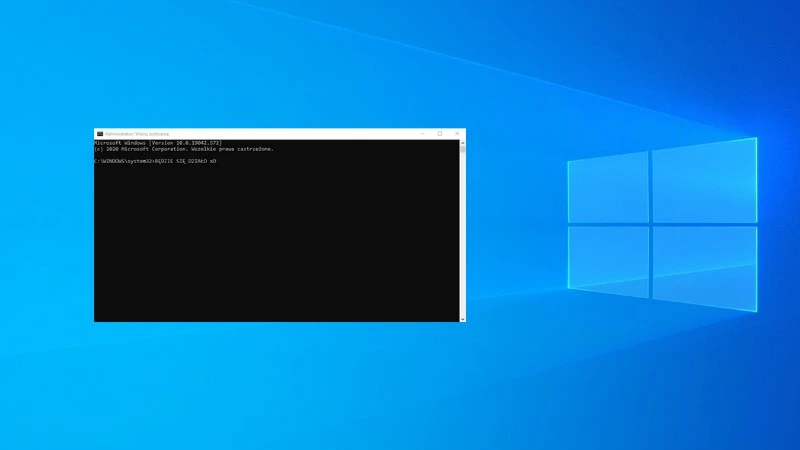This screenshot has height=450, width=800.
Task: Click the typed 'xD' command text
Action: pos(213,161)
